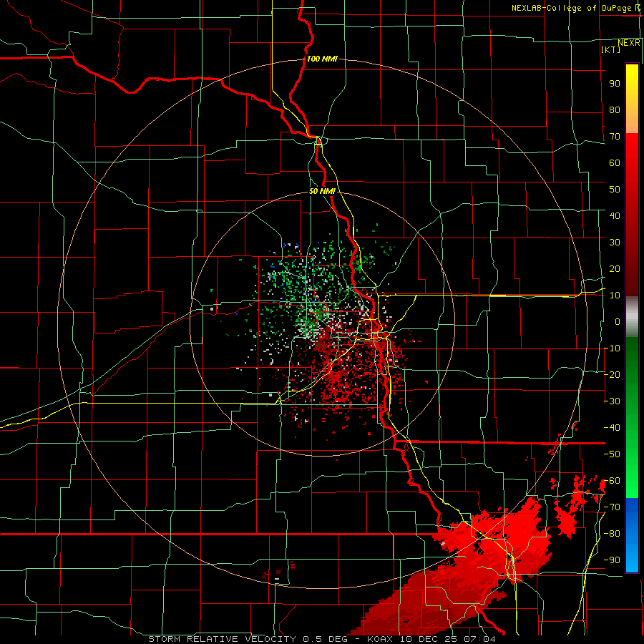This screenshot has width=644, height=644.
Task: Click the '100 NMI' range ring label
Action: pos(322,59)
